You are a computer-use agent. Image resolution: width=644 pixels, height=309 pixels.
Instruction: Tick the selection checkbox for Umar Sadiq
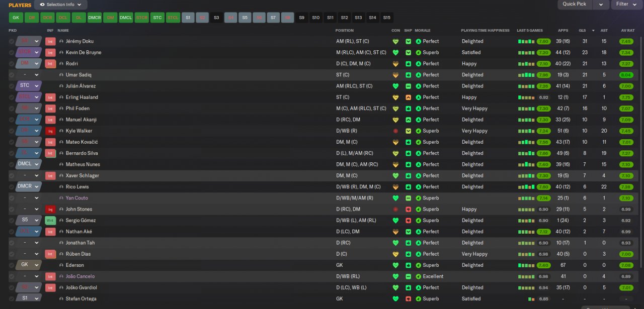tap(12, 75)
